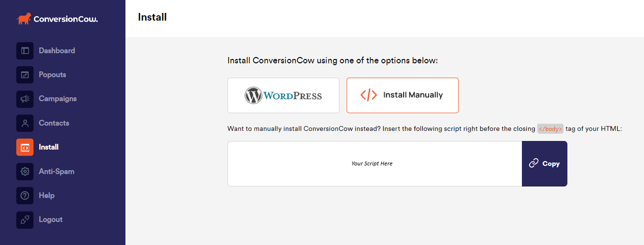The width and height of the screenshot is (644, 245).
Task: Click the link icon in the Copy button
Action: (x=534, y=163)
